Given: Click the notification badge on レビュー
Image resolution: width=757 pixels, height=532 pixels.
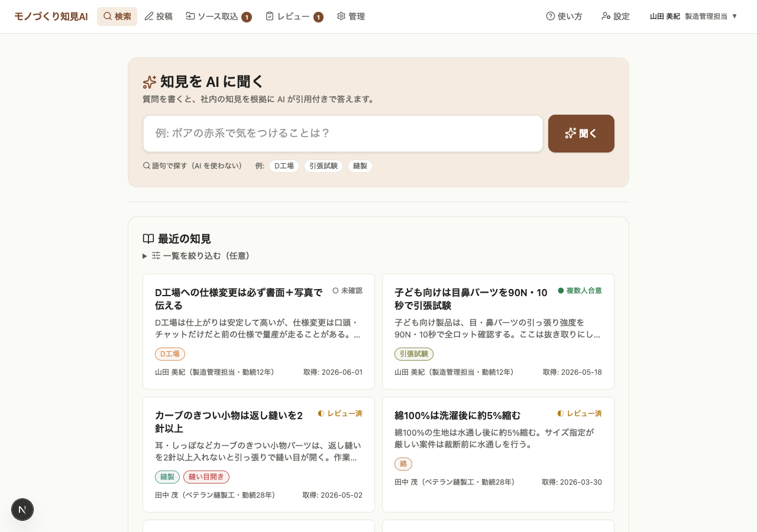Looking at the screenshot, I should coord(318,17).
